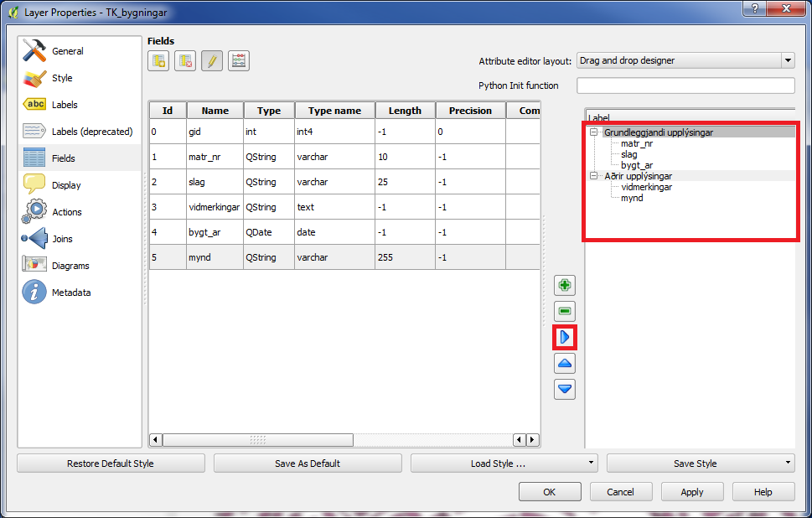812x518 pixels.
Task: Select bygt_ar in the layout tree
Action: pyautogui.click(x=637, y=165)
